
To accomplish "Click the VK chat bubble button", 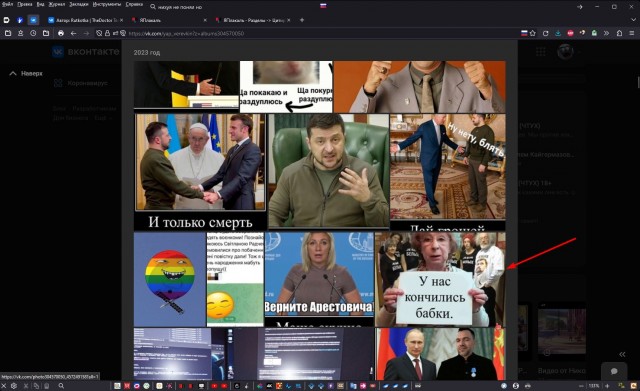I will coord(614,371).
